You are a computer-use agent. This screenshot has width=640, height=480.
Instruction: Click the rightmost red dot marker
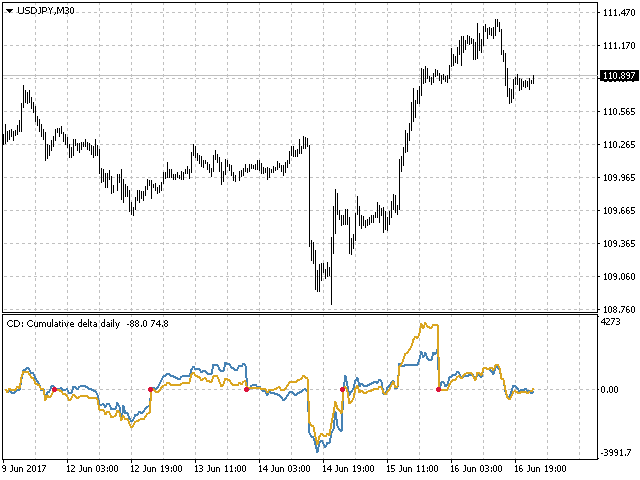(439, 389)
